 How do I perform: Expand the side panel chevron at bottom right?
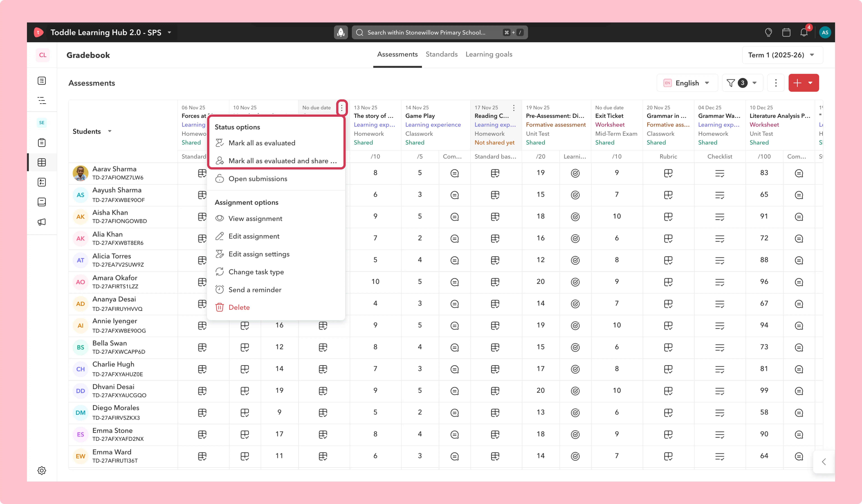824,462
